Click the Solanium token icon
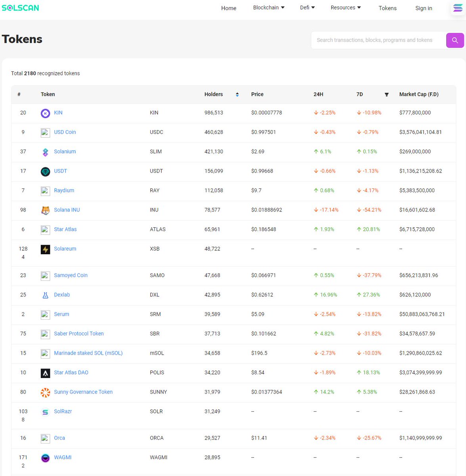The height and width of the screenshot is (476, 466). tap(46, 152)
